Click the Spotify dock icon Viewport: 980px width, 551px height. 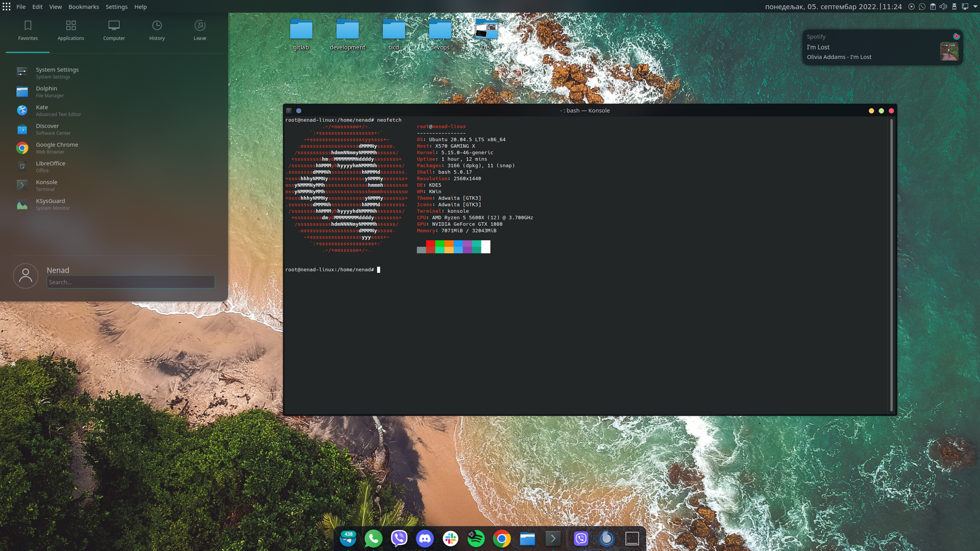[x=476, y=538]
